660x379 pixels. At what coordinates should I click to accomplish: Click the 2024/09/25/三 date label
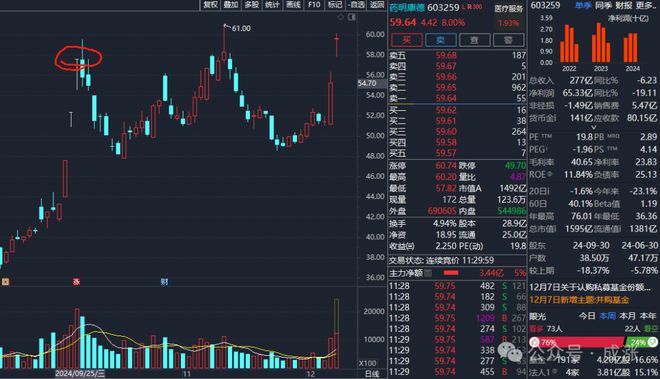point(80,374)
